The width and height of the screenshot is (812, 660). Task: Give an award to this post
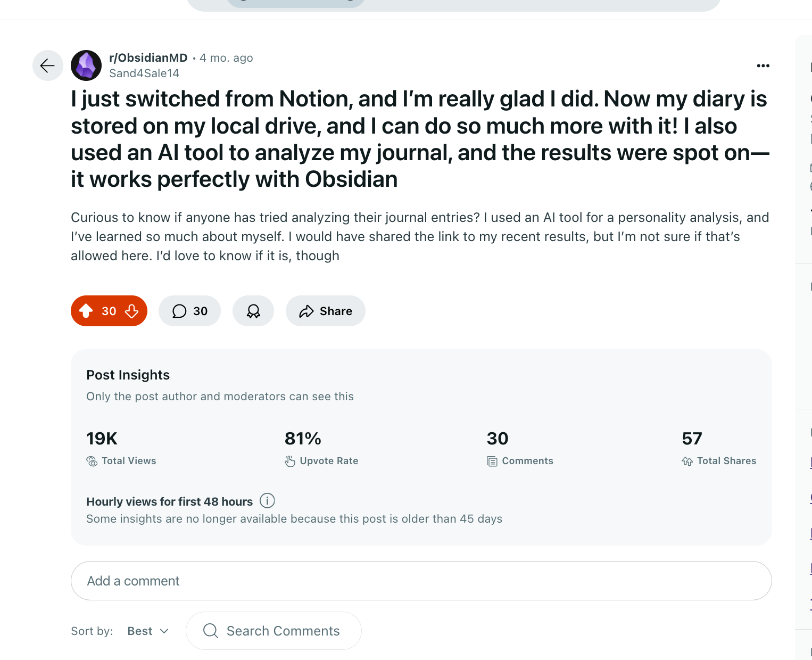253,311
